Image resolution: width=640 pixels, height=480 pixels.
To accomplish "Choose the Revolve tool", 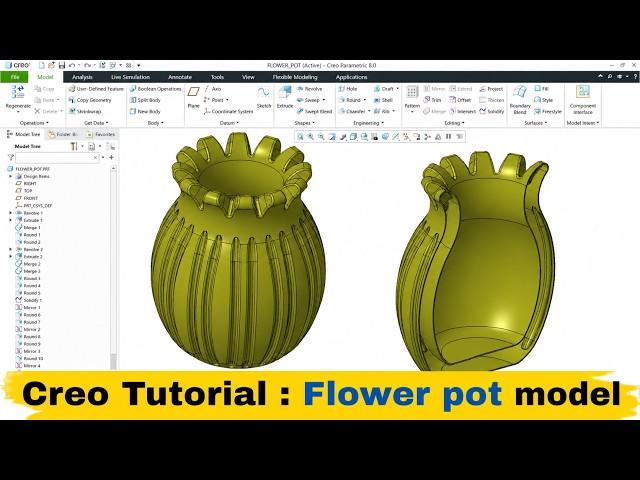I will [309, 89].
